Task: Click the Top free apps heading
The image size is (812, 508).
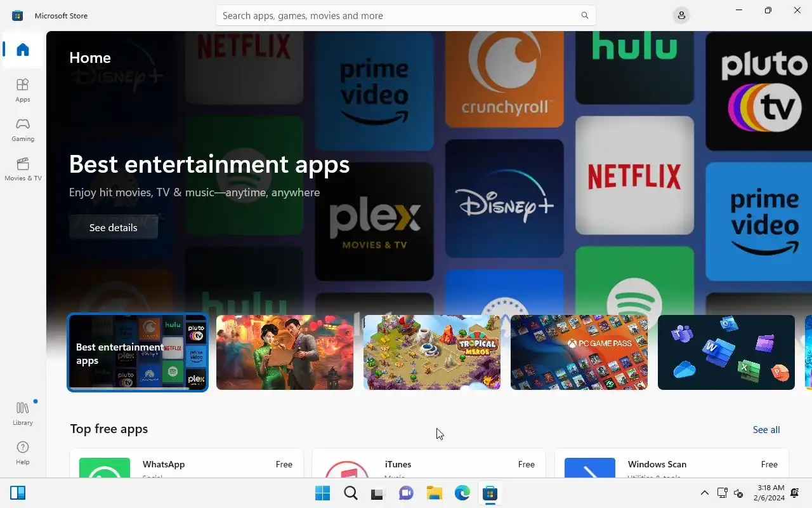Action: (109, 429)
